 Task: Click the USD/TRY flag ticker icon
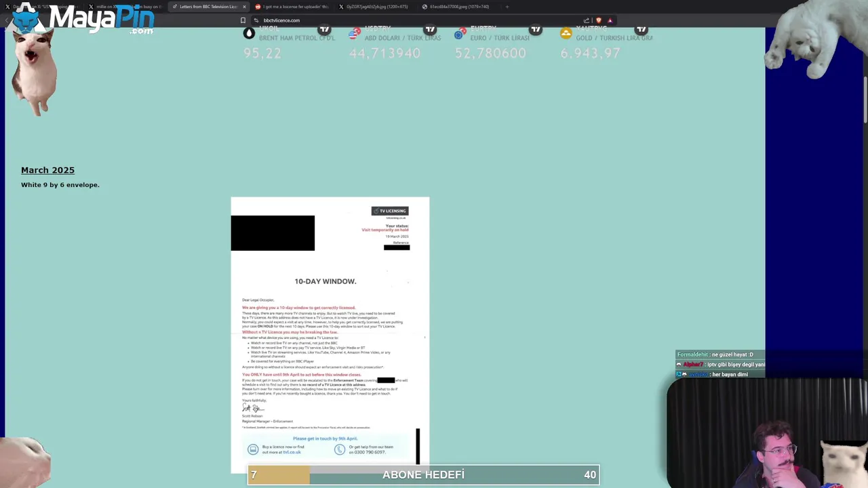tap(355, 33)
